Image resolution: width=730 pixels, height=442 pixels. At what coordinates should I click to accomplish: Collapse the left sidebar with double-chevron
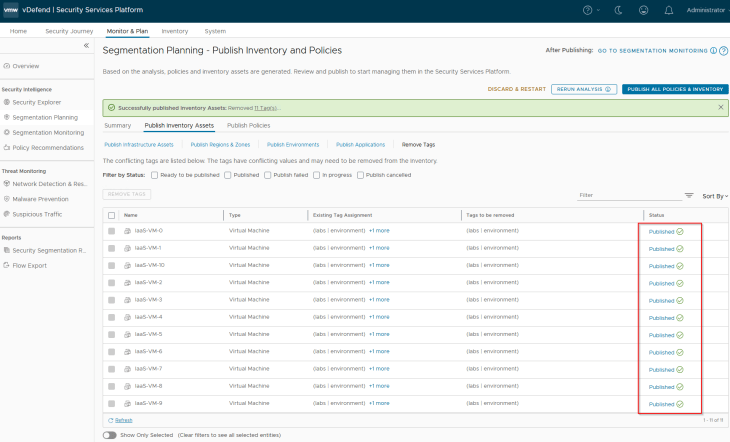click(x=86, y=46)
